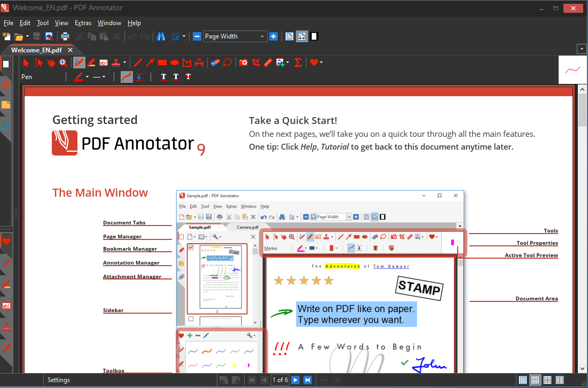Select the Pan hand tool
The width and height of the screenshot is (588, 388).
click(51, 63)
